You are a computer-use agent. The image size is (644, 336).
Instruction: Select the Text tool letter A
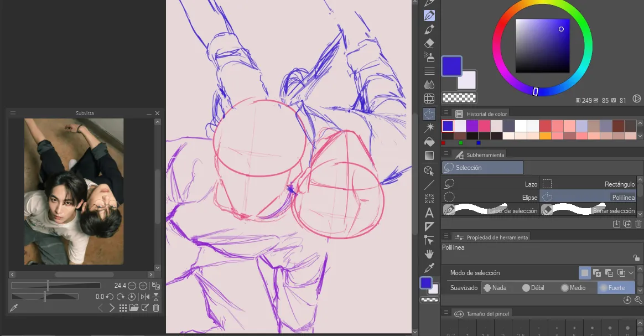point(429,213)
